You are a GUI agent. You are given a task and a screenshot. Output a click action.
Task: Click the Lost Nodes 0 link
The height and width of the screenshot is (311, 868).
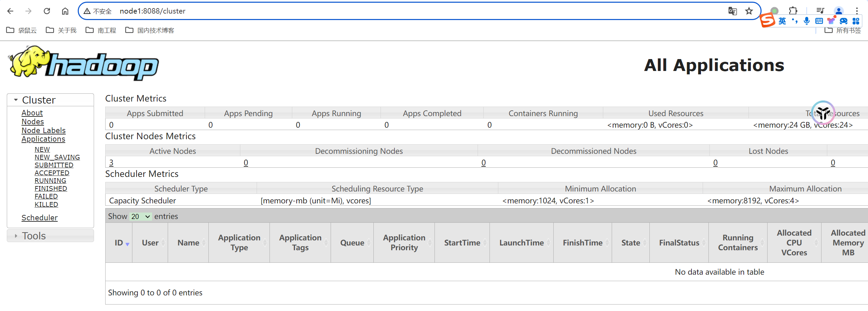click(x=715, y=163)
